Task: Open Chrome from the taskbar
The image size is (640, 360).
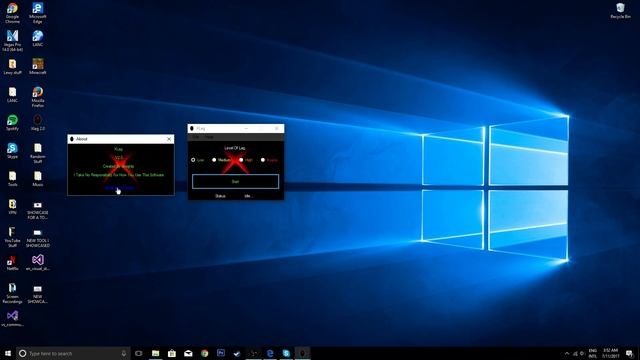Action: point(204,353)
